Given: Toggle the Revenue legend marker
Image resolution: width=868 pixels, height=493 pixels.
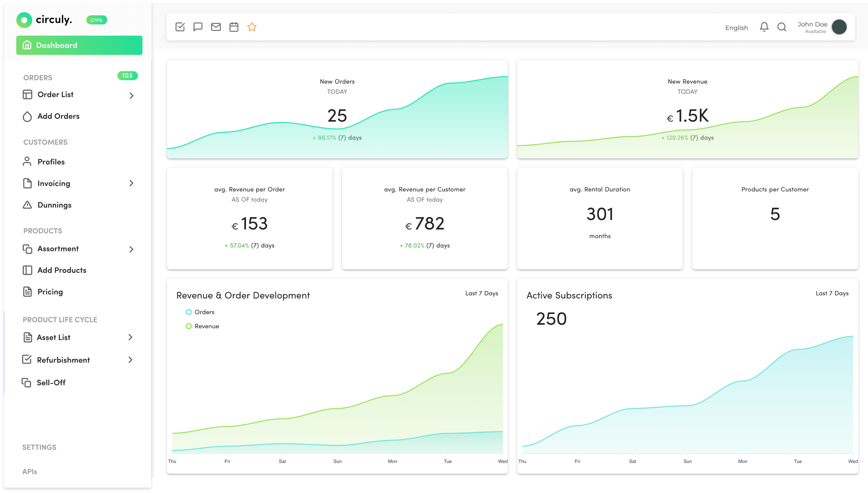Looking at the screenshot, I should pyautogui.click(x=189, y=326).
